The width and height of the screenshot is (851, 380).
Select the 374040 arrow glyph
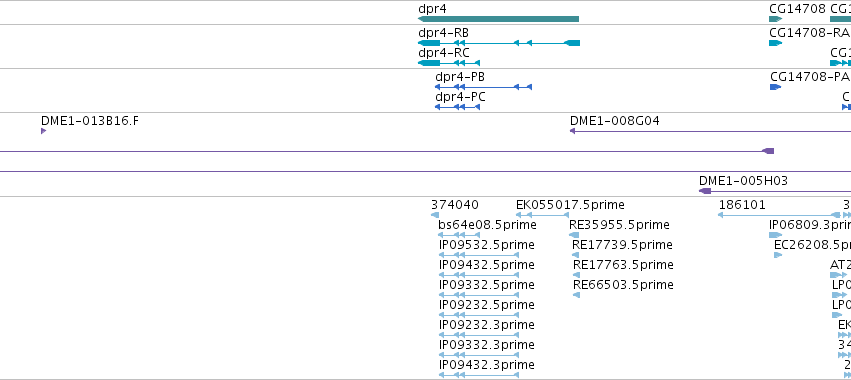(435, 215)
